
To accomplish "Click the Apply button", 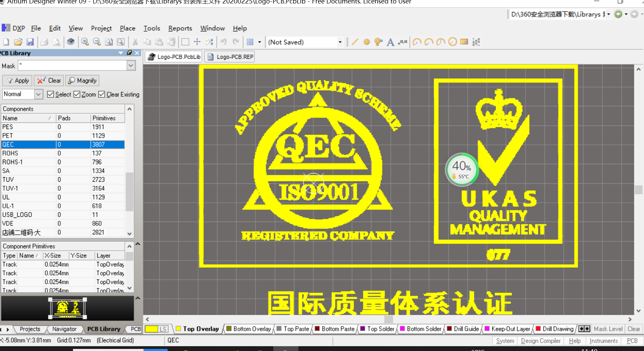I will (18, 81).
